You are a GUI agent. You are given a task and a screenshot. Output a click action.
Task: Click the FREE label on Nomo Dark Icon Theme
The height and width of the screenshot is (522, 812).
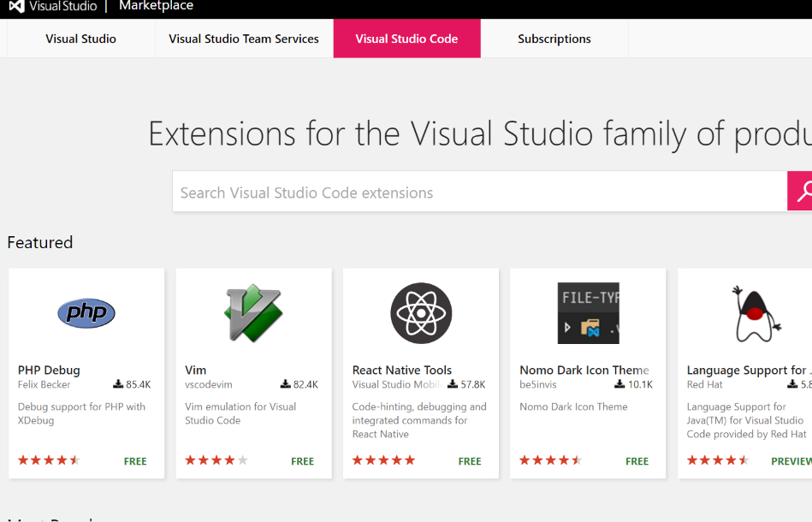pyautogui.click(x=637, y=461)
